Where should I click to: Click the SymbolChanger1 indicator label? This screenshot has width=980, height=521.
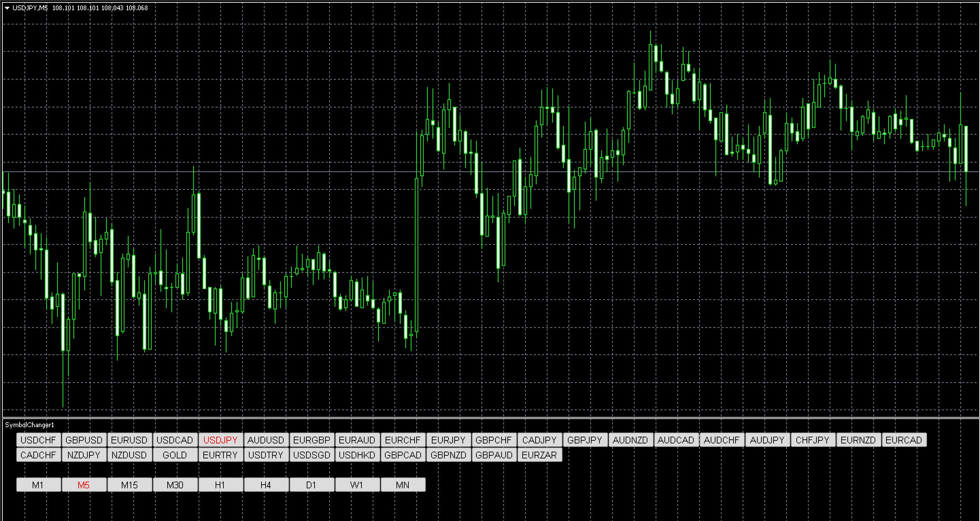(29, 425)
